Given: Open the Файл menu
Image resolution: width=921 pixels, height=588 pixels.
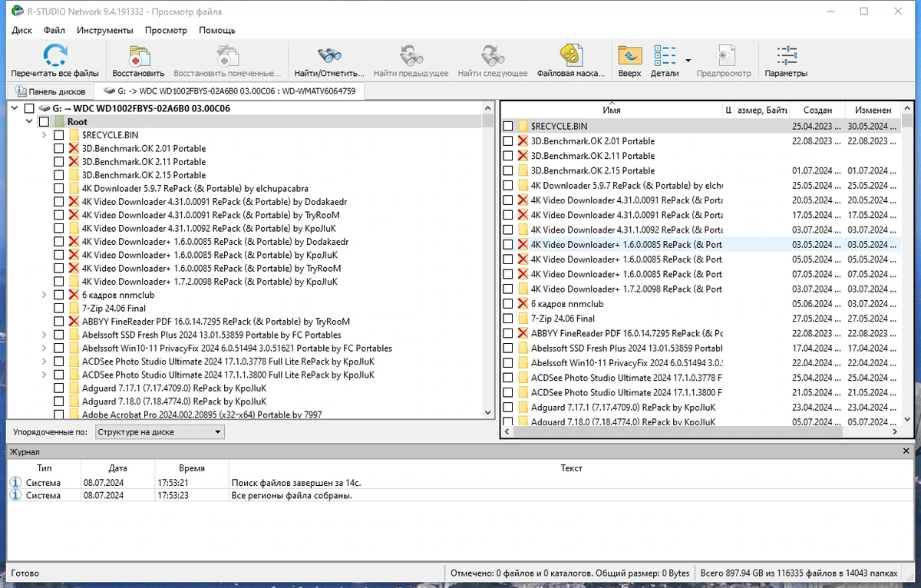Looking at the screenshot, I should (x=54, y=30).
